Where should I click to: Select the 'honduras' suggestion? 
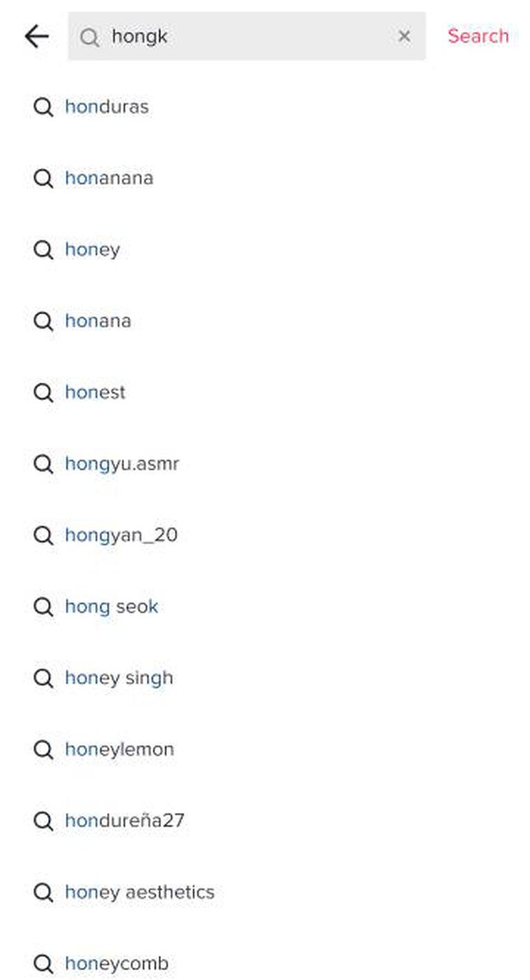(x=107, y=107)
